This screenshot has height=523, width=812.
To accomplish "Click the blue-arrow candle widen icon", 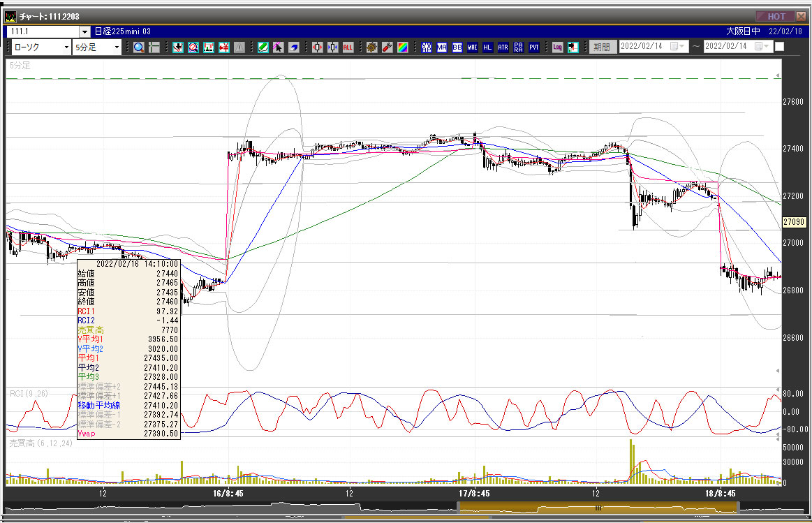I will tap(332, 47).
